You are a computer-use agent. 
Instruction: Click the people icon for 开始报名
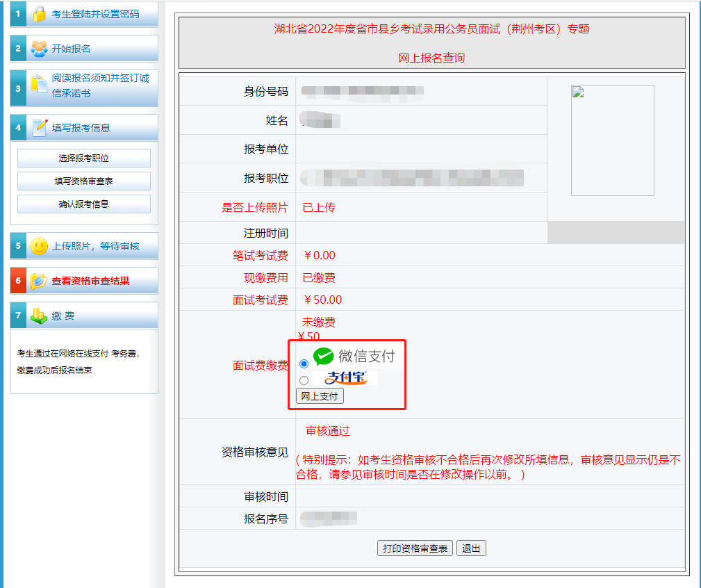pos(39,49)
